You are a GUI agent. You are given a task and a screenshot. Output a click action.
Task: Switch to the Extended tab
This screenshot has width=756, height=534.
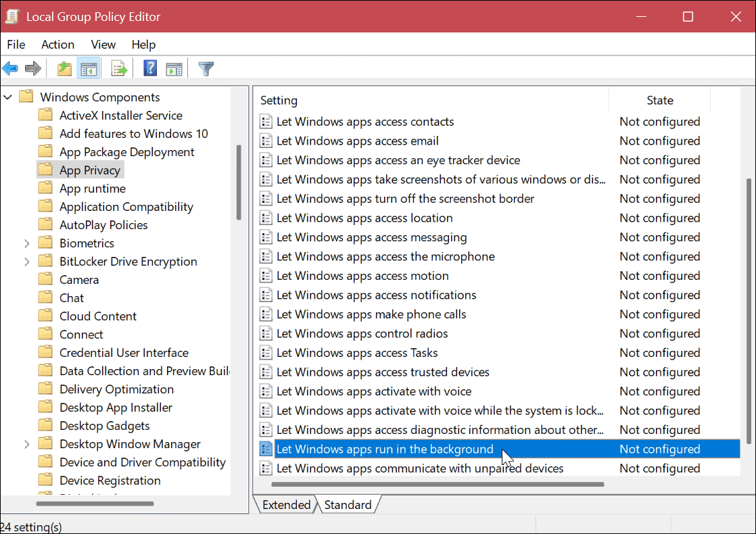tap(287, 505)
